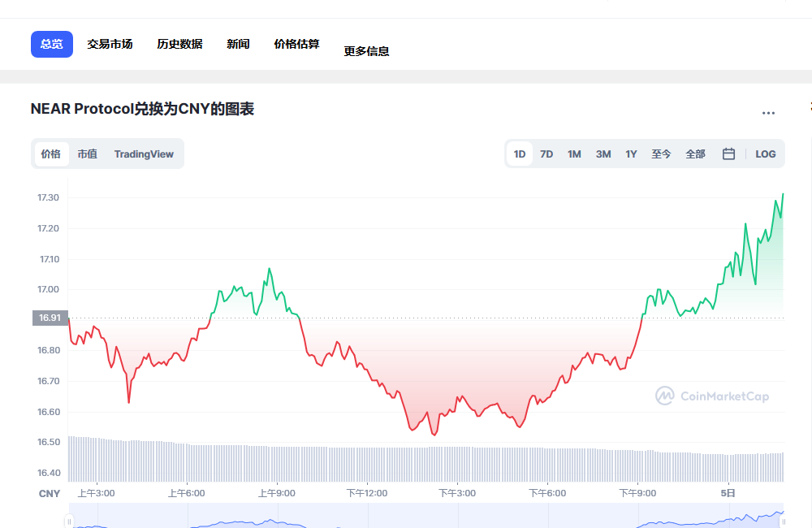Open the calendar date range picker

pyautogui.click(x=728, y=154)
